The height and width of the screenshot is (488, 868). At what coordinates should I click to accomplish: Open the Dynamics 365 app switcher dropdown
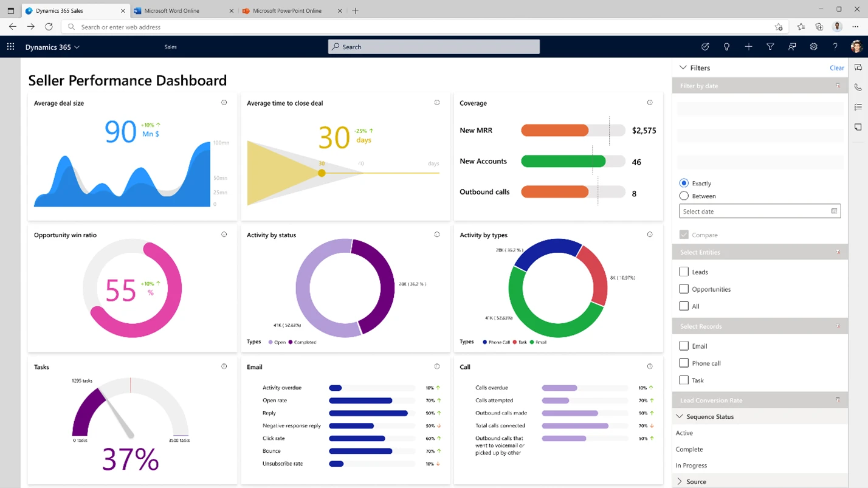[x=75, y=47]
